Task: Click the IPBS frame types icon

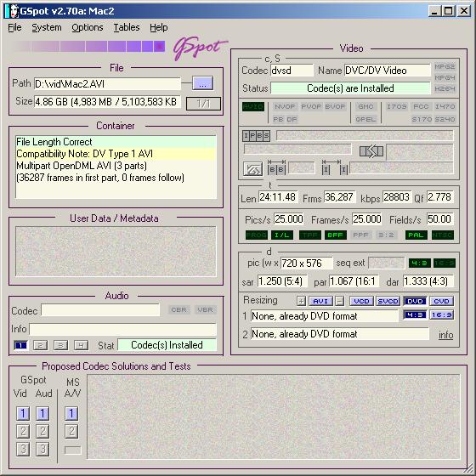Action: pos(256,136)
